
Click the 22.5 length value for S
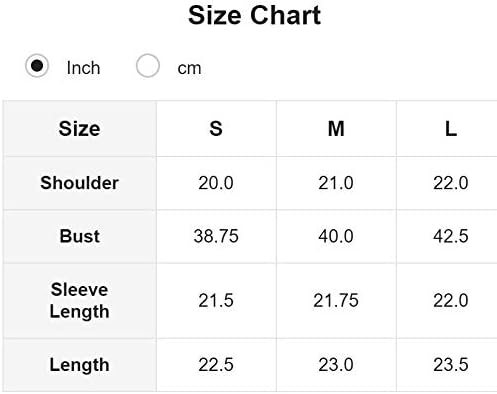pyautogui.click(x=216, y=365)
